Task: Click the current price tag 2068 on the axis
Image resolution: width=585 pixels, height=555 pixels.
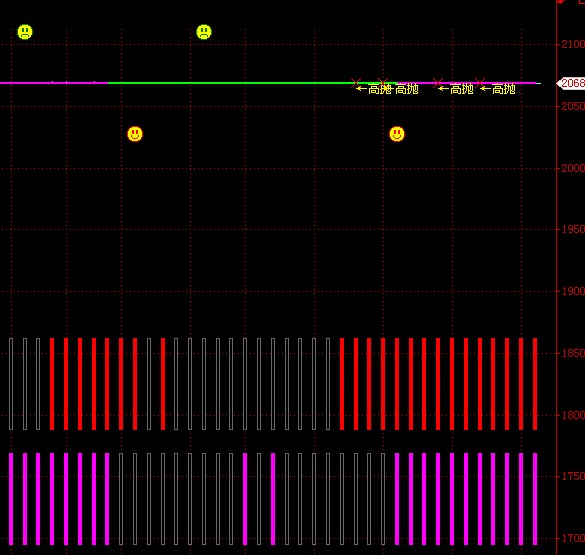Action: click(x=571, y=83)
